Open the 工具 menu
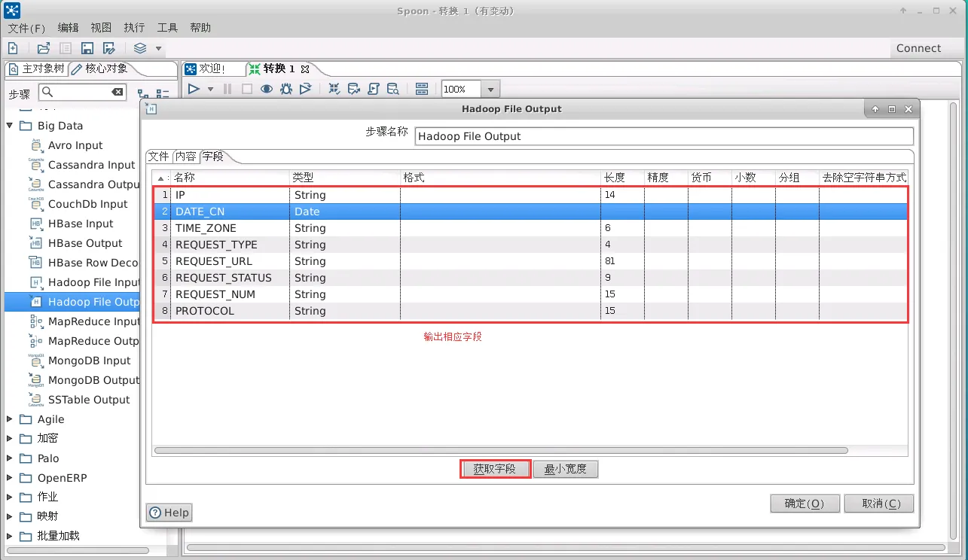968x560 pixels. 167,28
